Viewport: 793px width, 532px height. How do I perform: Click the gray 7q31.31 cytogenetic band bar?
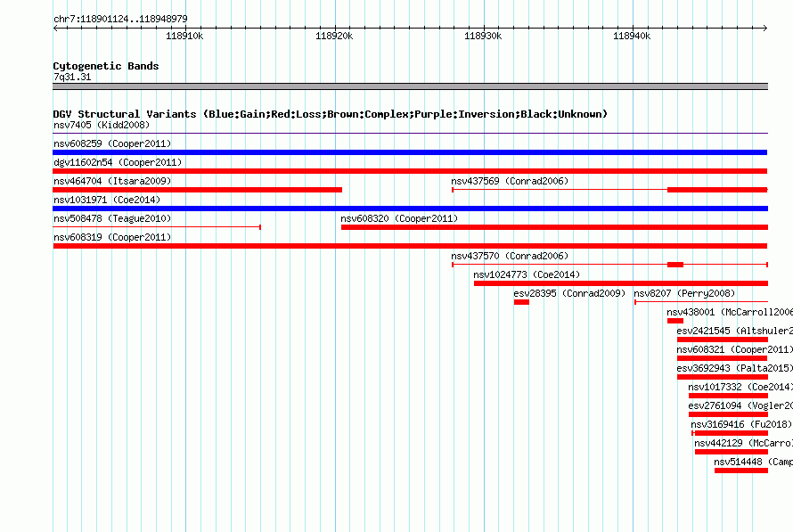coord(410,86)
